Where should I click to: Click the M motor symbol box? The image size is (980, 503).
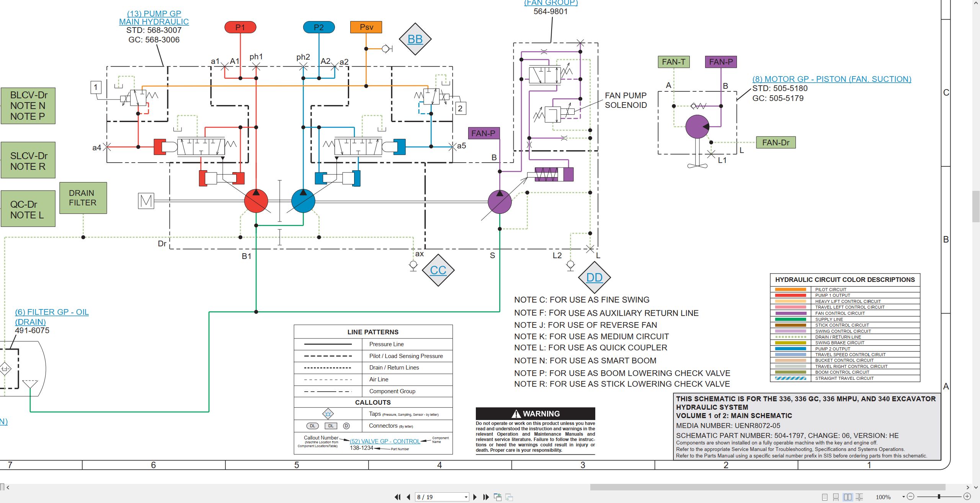pos(146,201)
